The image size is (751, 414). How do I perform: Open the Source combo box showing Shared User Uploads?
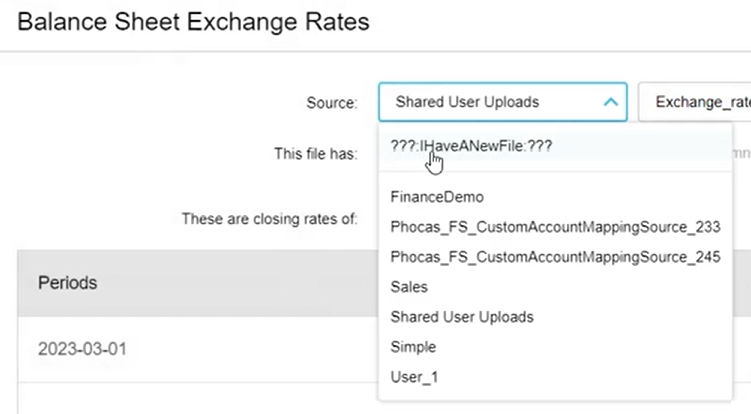[x=490, y=102]
